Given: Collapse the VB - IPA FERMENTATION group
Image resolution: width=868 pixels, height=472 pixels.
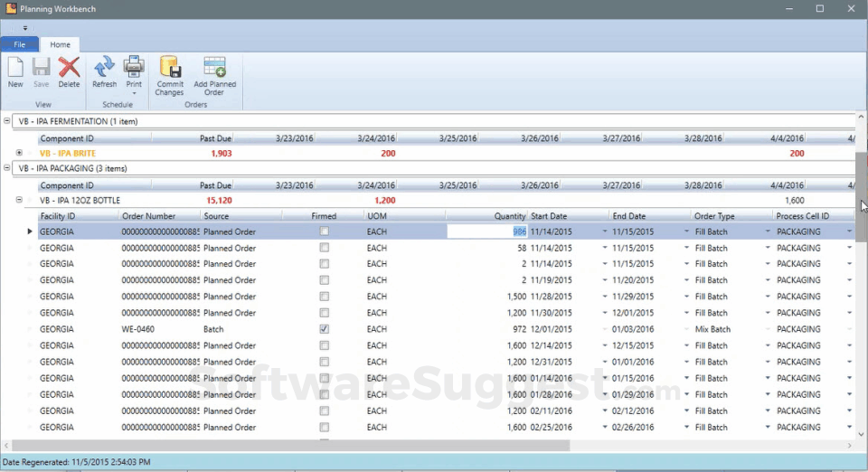Looking at the screenshot, I should point(8,120).
